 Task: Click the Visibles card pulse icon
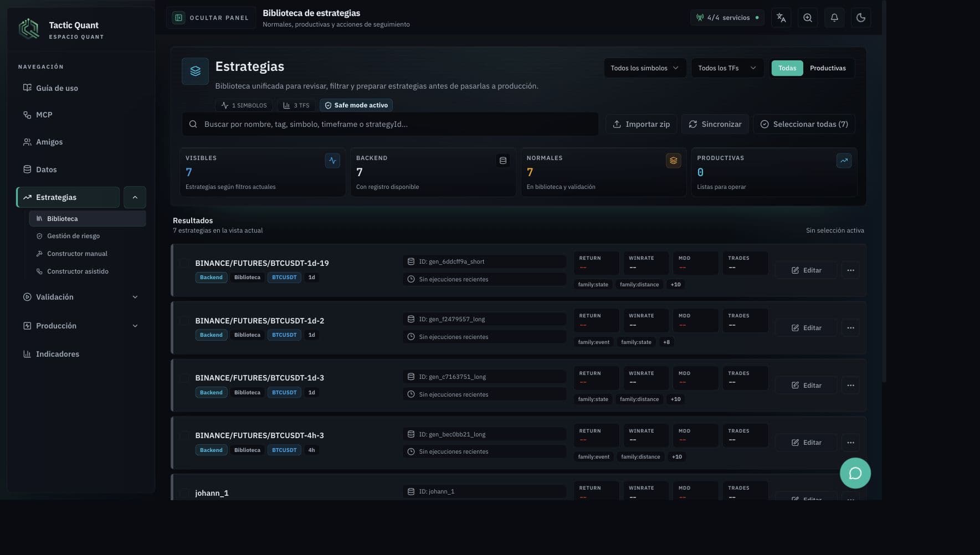[332, 161]
